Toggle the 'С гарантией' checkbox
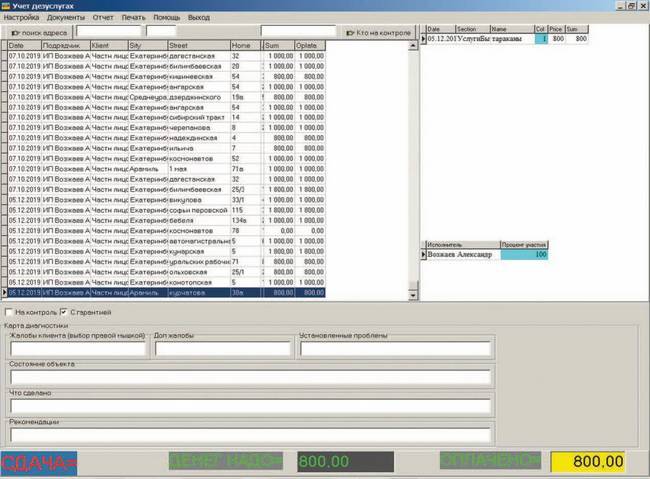Image resolution: width=650 pixels, height=479 pixels. click(62, 313)
